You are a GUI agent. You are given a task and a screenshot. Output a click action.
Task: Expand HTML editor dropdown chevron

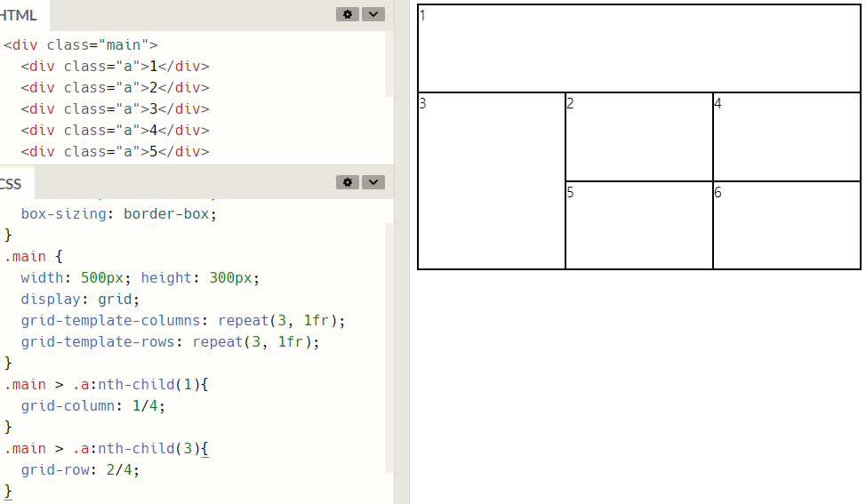(373, 14)
